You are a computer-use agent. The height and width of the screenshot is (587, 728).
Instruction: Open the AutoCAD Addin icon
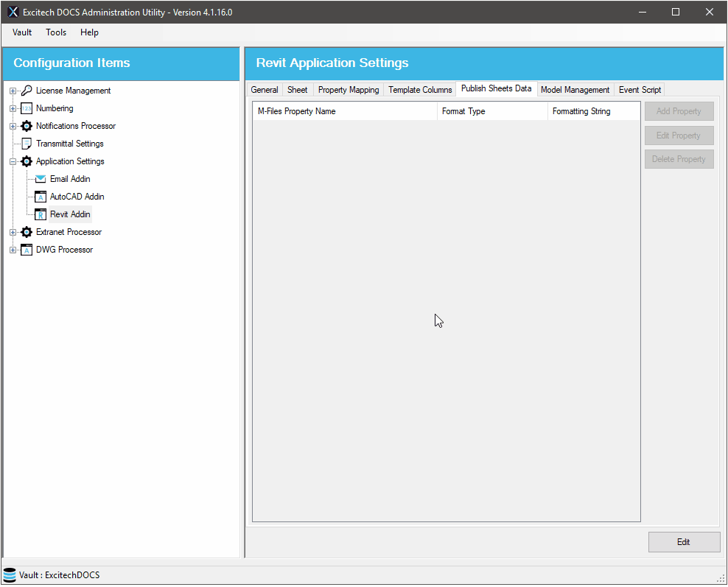coord(40,197)
